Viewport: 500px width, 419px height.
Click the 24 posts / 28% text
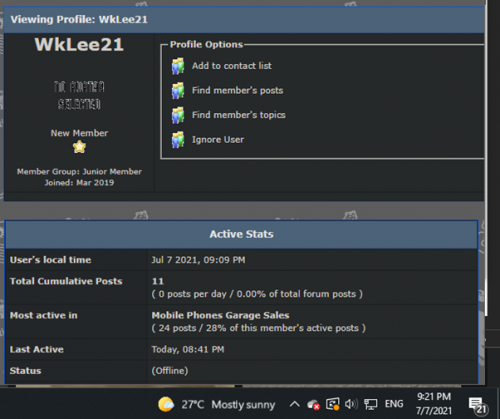coord(259,328)
